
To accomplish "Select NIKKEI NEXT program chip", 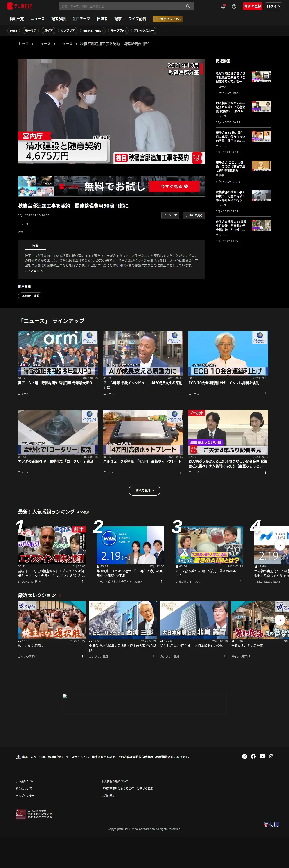I will [x=93, y=30].
